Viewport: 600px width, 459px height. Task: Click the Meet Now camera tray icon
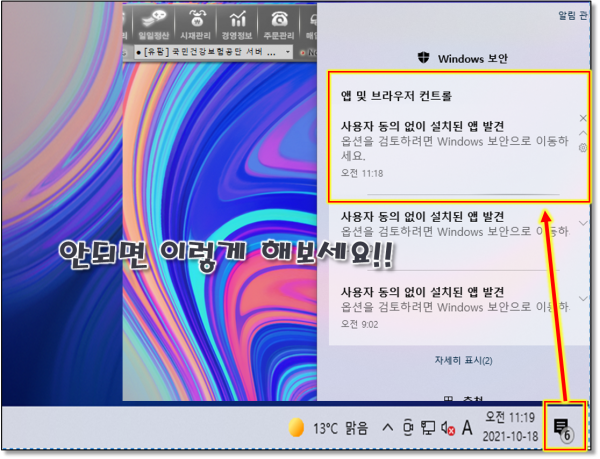click(408, 428)
